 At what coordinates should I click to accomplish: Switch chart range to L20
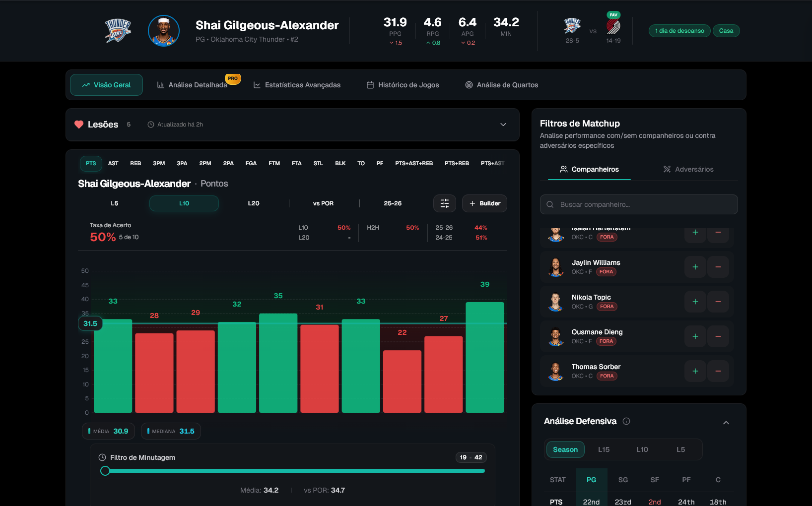click(254, 203)
